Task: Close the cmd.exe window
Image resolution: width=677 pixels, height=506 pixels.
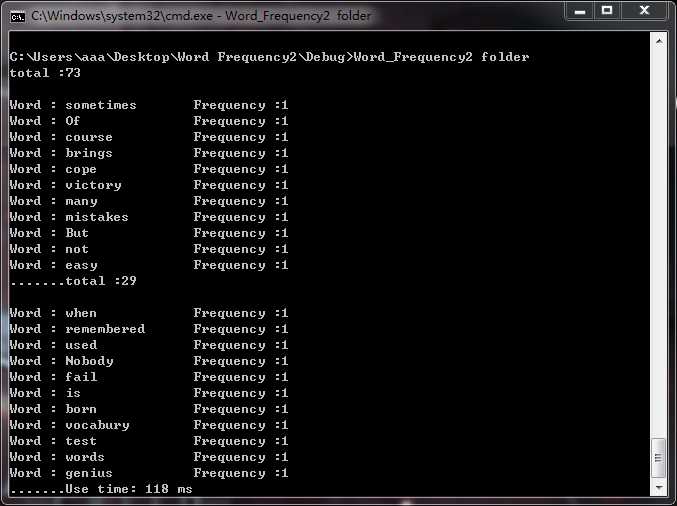Action: [x=644, y=11]
